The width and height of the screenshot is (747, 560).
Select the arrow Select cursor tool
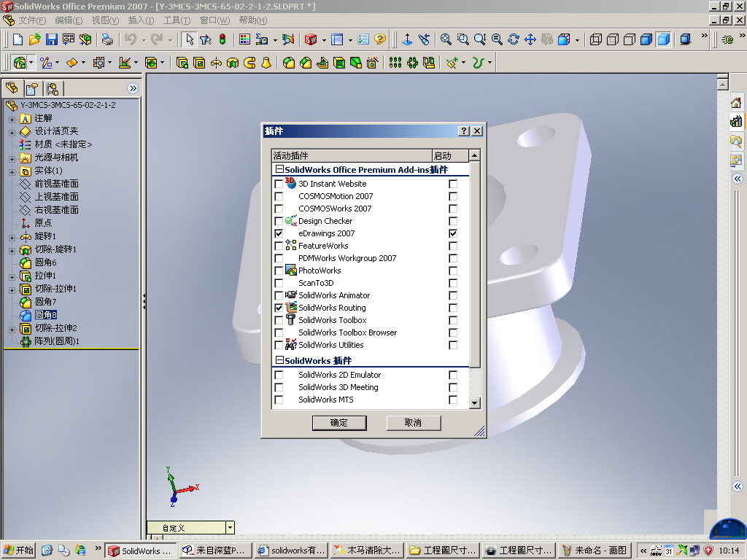coord(190,39)
